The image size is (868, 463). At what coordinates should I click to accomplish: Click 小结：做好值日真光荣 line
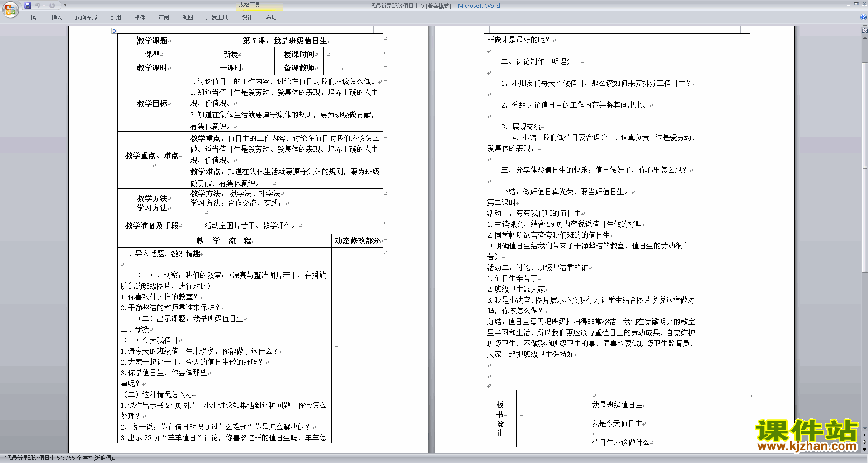pos(565,192)
